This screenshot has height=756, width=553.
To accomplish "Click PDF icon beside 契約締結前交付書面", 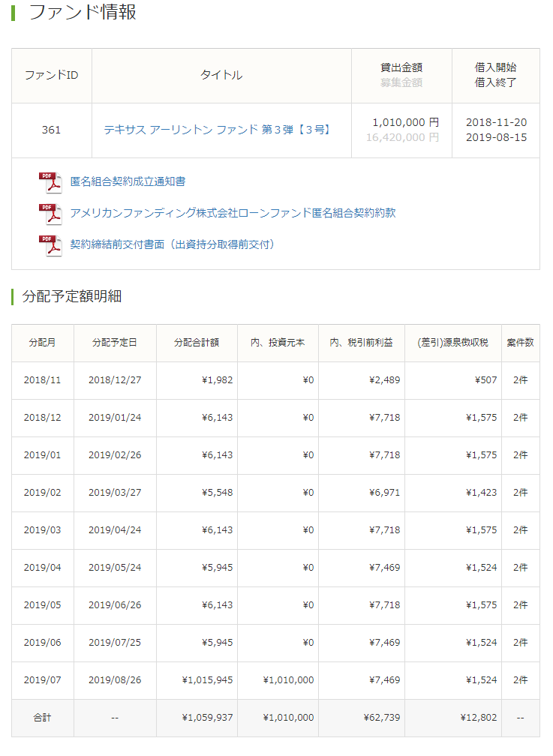I will (x=50, y=245).
